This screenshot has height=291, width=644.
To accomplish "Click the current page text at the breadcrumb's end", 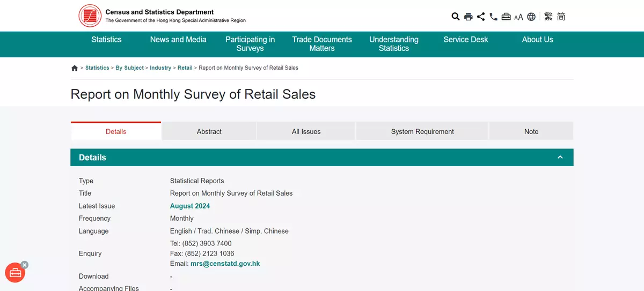I will point(248,68).
